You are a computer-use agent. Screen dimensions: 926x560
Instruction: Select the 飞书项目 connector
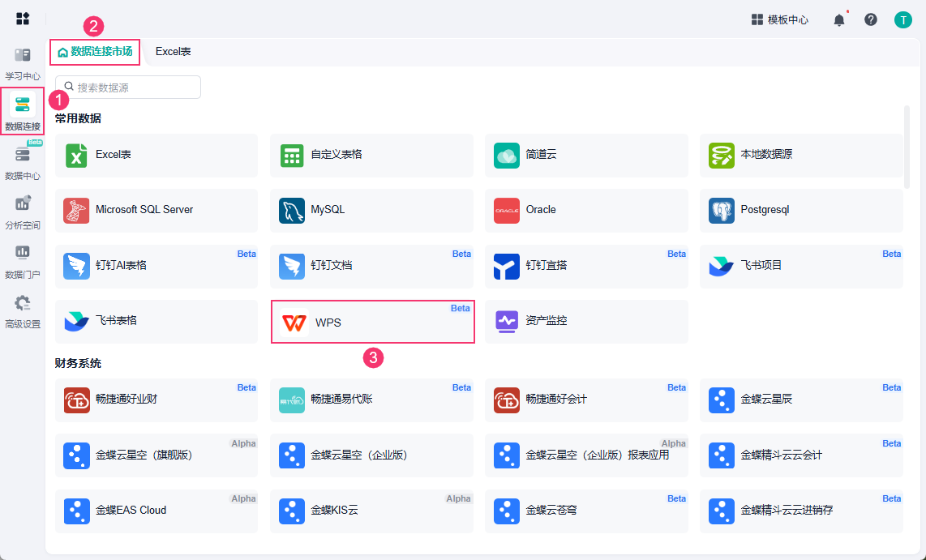(x=801, y=266)
